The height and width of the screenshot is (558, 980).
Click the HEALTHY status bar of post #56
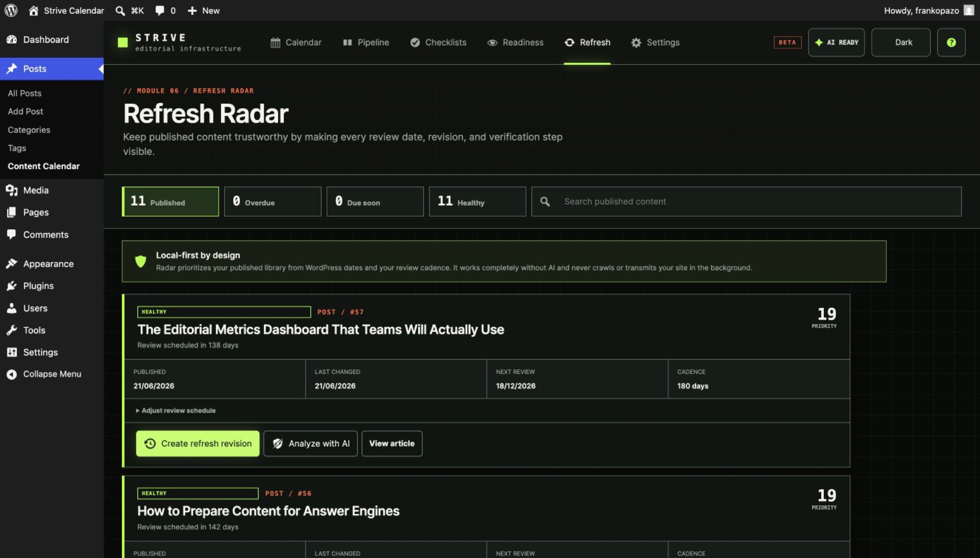[x=198, y=494]
